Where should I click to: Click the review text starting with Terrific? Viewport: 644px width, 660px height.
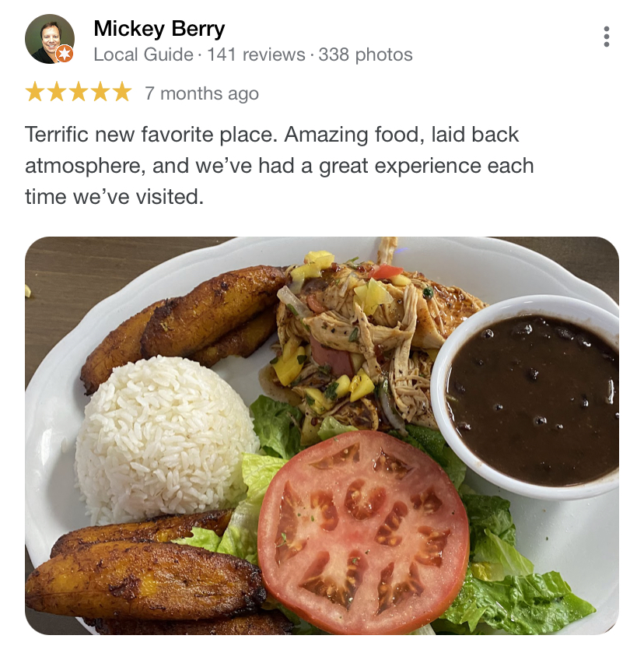279,166
